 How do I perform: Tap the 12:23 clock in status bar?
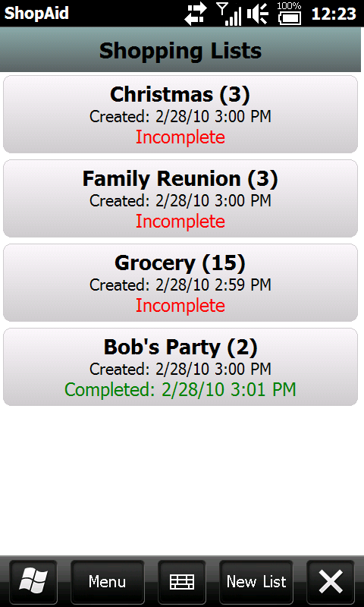tap(334, 14)
